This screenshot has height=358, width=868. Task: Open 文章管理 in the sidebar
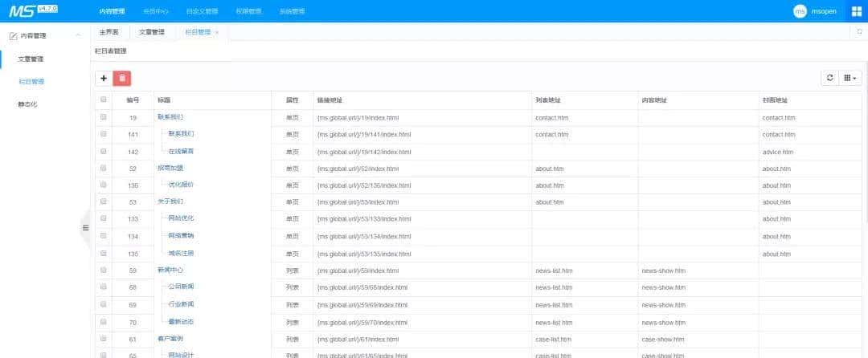click(31, 59)
